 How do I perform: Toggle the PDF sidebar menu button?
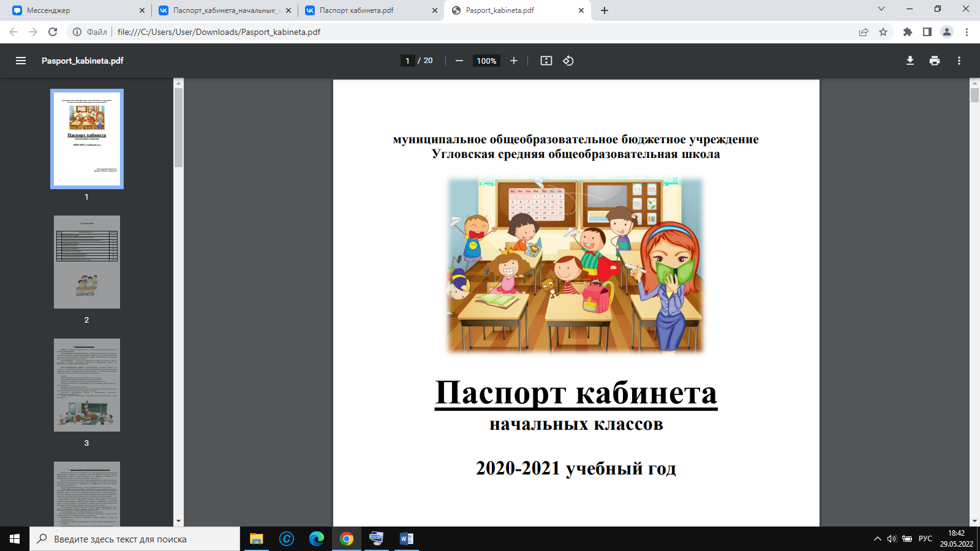21,61
